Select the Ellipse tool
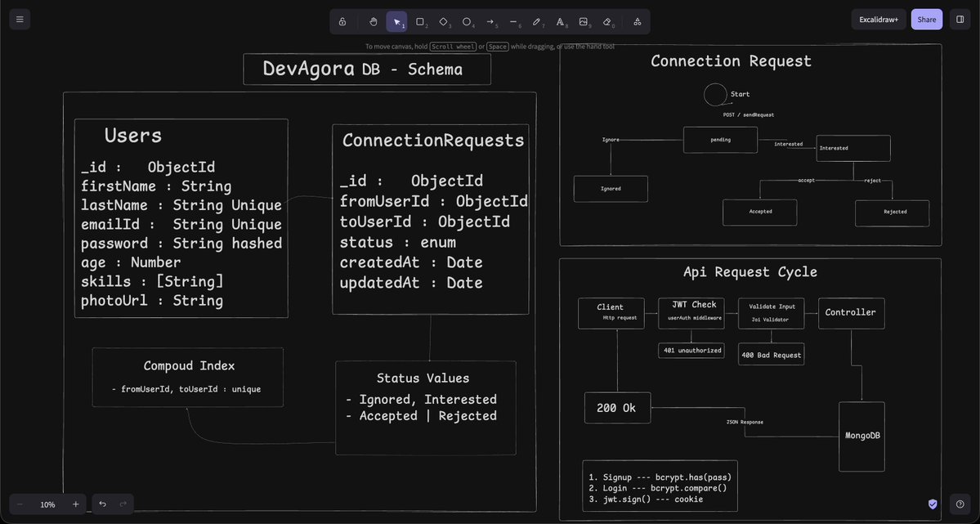Image resolution: width=980 pixels, height=524 pixels. [x=467, y=21]
